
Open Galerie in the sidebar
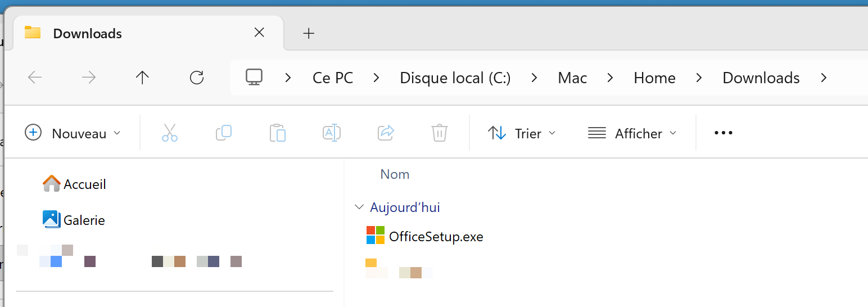74,220
